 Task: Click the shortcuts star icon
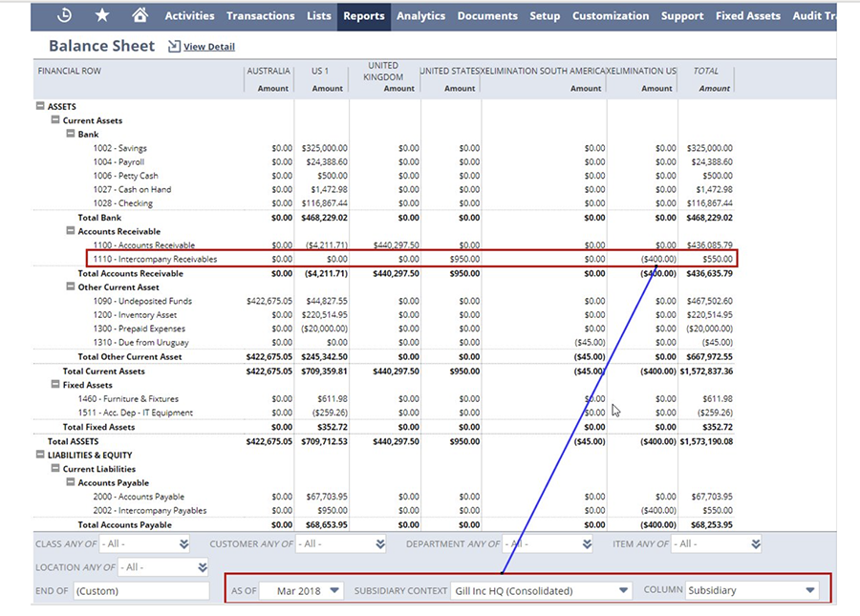point(101,15)
